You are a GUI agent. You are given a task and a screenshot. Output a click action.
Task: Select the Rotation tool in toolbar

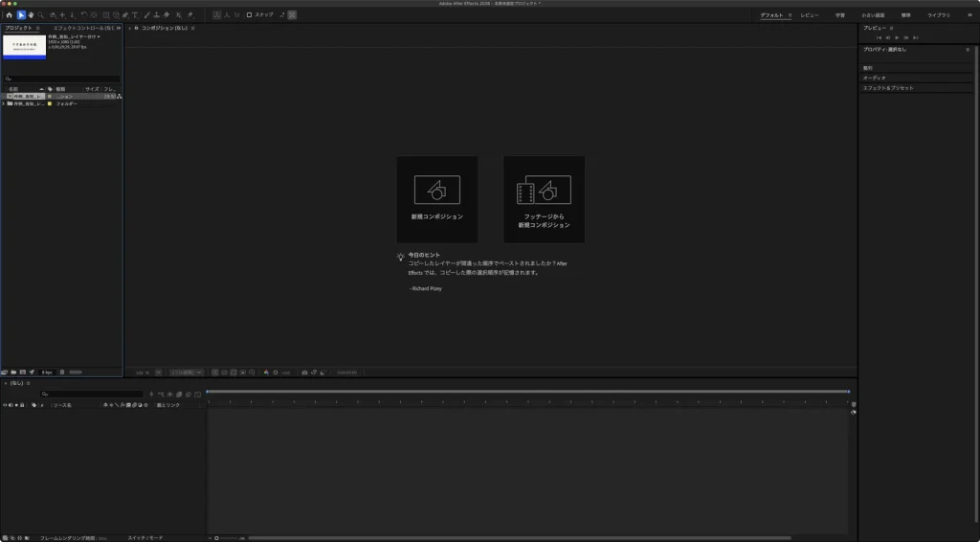[x=83, y=15]
